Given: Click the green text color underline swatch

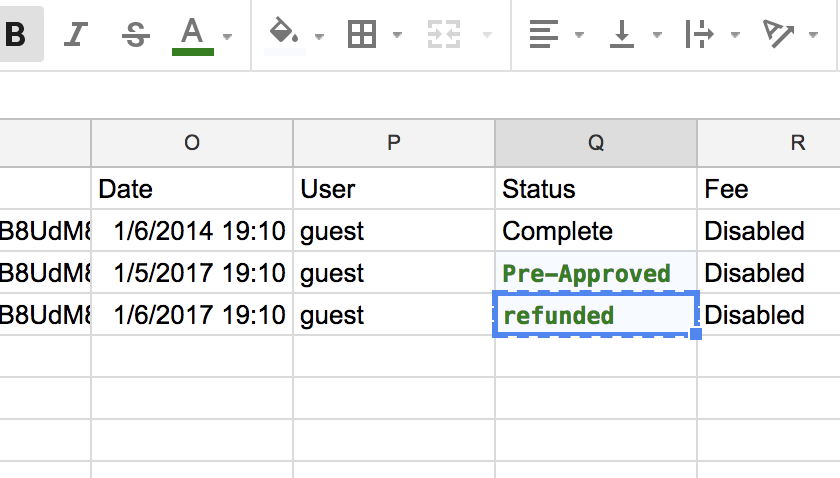Looking at the screenshot, I should [192, 52].
